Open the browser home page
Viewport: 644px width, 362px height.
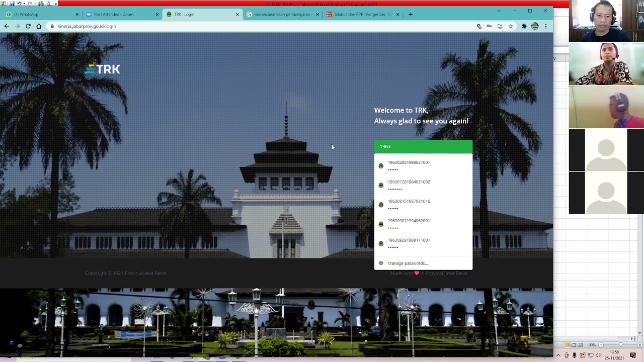39,26
